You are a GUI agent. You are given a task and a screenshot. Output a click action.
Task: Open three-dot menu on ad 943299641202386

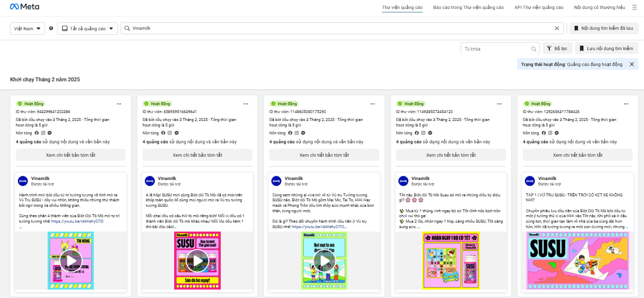click(x=119, y=104)
